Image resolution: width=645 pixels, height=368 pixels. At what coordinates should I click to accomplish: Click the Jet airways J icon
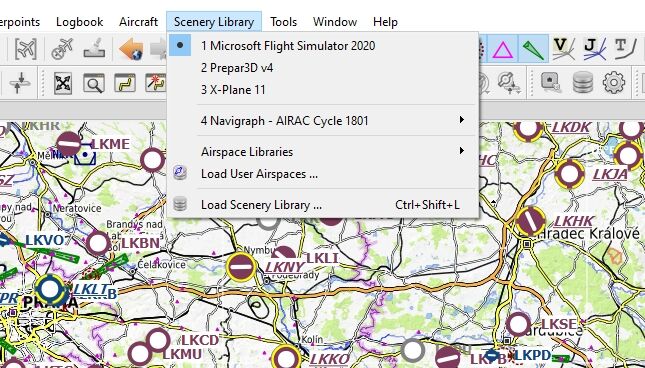point(594,49)
